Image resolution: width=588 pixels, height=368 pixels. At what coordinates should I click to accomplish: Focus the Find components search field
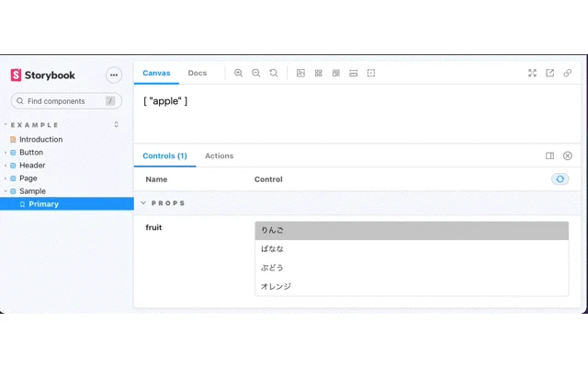pyautogui.click(x=66, y=101)
